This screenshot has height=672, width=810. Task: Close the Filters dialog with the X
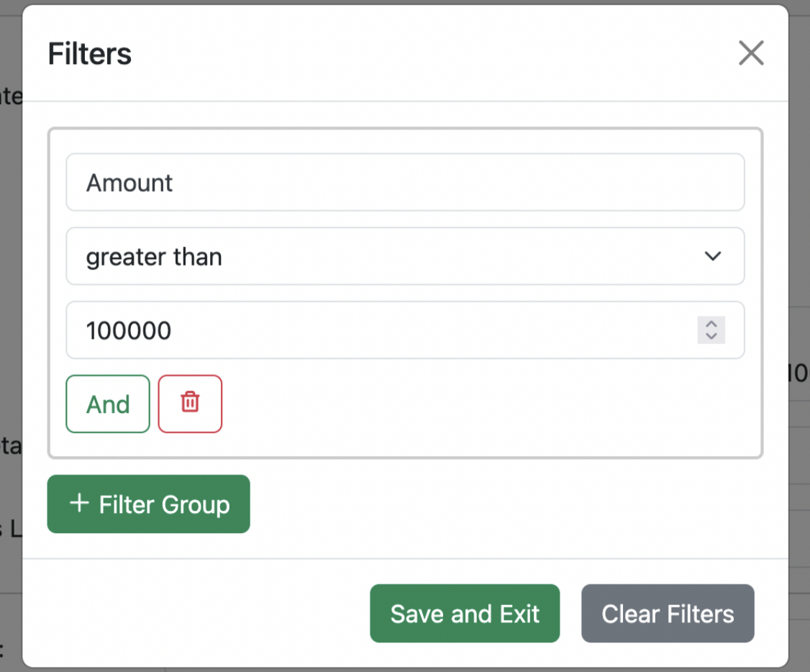(751, 53)
